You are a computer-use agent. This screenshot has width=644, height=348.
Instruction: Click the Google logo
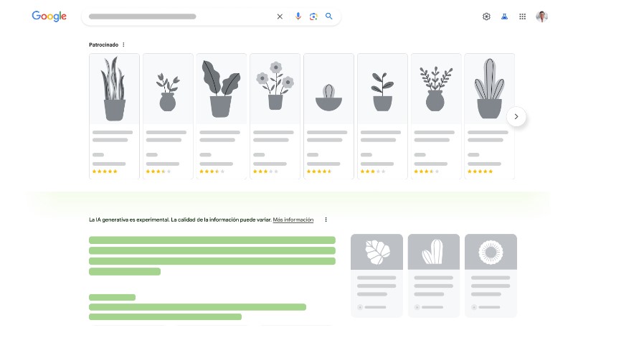point(49,17)
